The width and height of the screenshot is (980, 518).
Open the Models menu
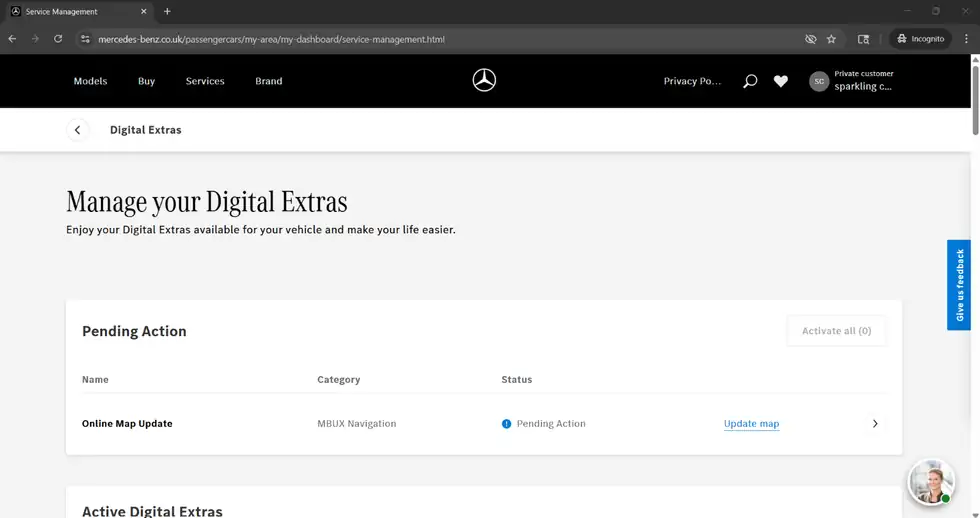91,81
